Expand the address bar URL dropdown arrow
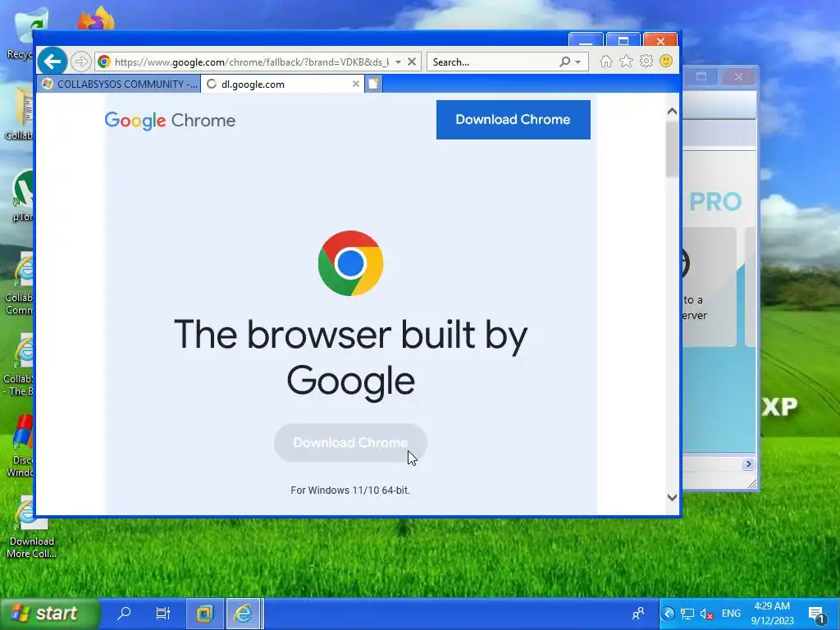840x630 pixels. click(x=398, y=62)
